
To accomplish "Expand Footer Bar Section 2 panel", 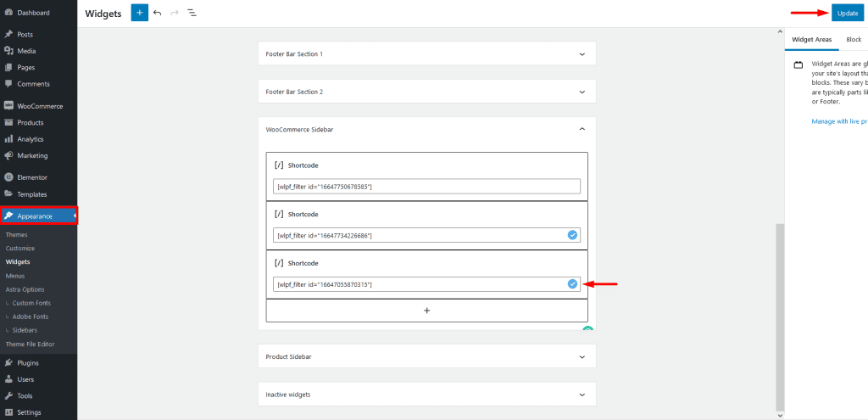I will pos(581,92).
